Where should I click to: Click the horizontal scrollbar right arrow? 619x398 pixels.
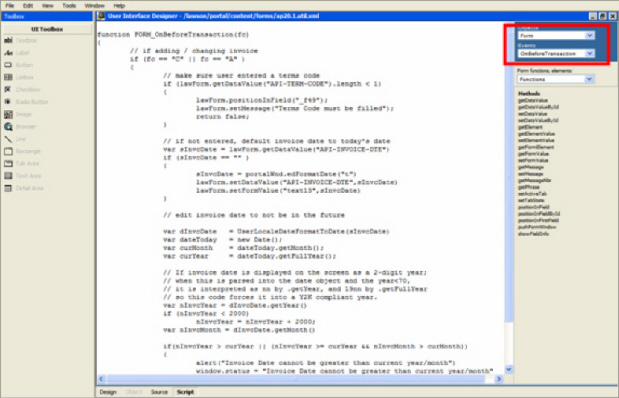click(499, 379)
